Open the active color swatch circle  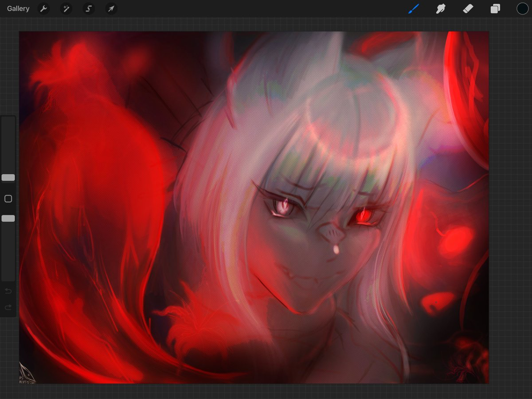click(x=522, y=9)
